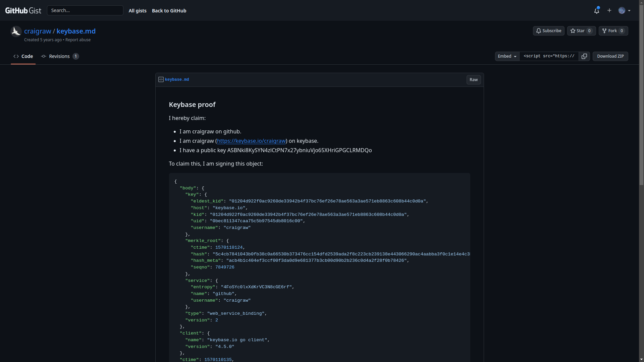Click craigraw's avatar image
Viewport: 644px width, 362px height.
pyautogui.click(x=16, y=32)
